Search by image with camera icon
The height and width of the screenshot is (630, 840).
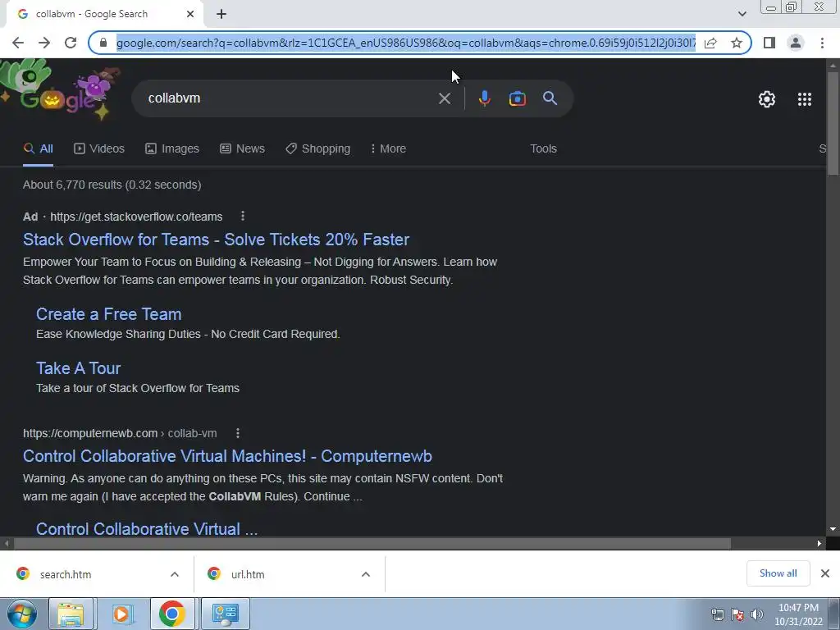(x=517, y=98)
